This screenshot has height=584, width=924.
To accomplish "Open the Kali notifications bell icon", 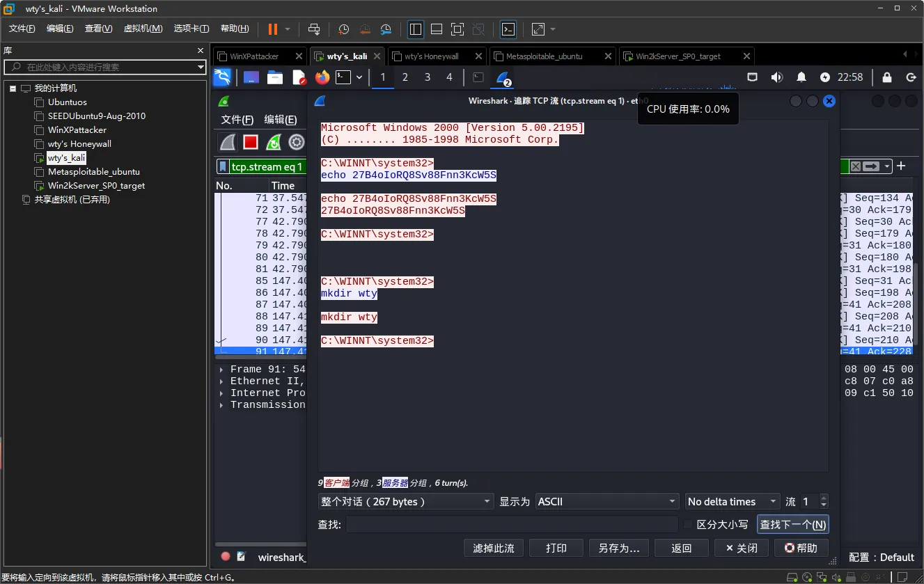I will tap(801, 77).
